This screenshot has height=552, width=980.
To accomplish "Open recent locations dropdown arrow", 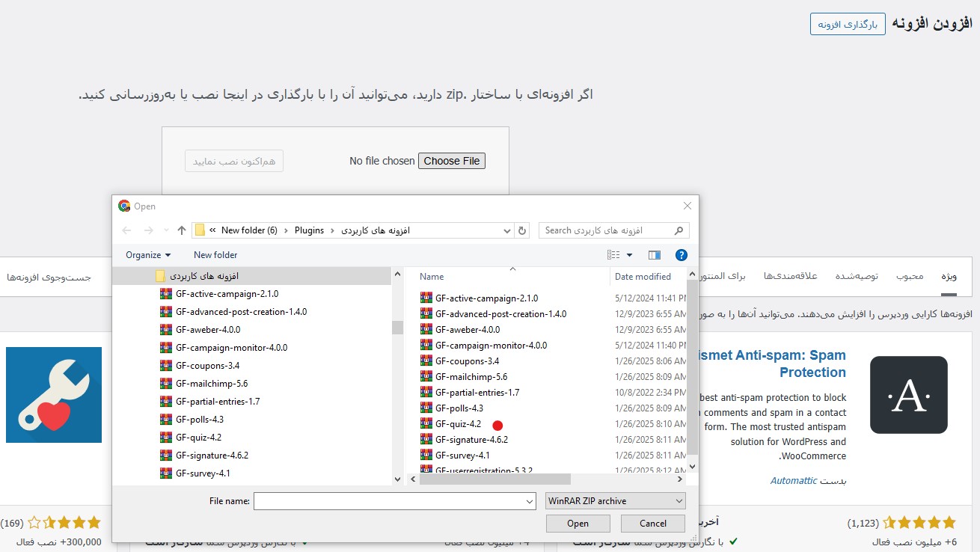I will (166, 230).
